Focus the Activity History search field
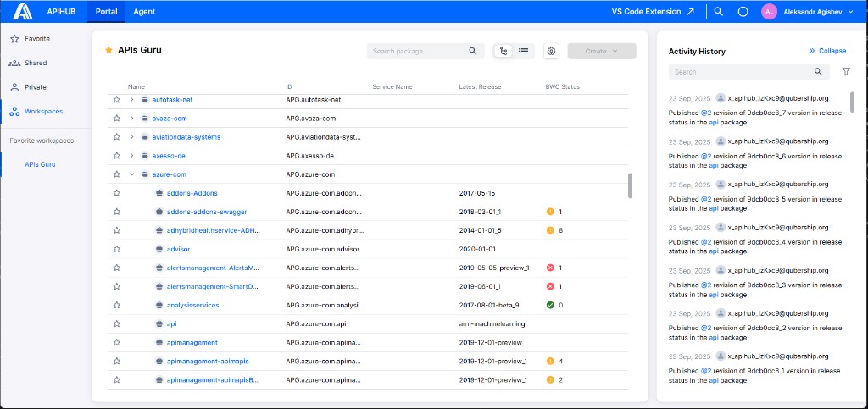The height and width of the screenshot is (409, 868). tap(749, 71)
